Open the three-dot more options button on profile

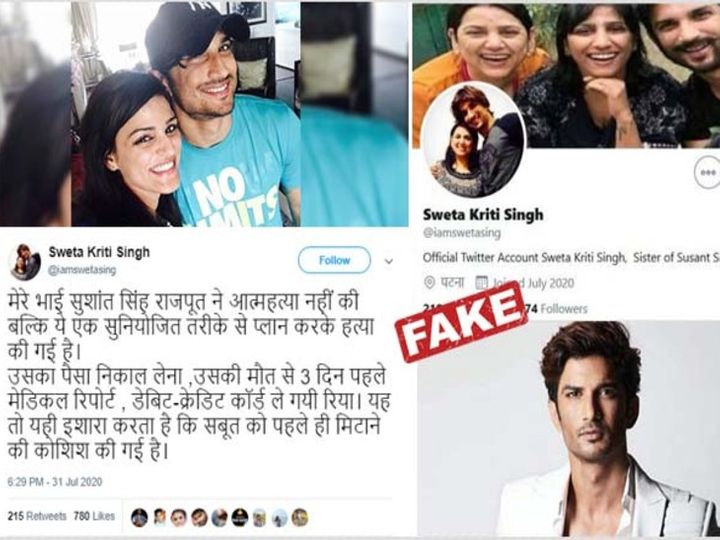(708, 172)
